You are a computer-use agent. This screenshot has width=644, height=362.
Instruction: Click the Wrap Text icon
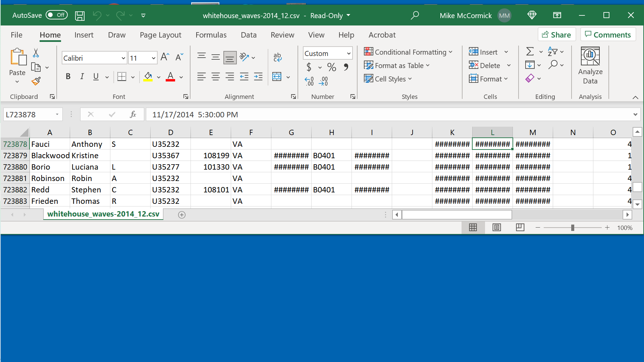pos(277,57)
